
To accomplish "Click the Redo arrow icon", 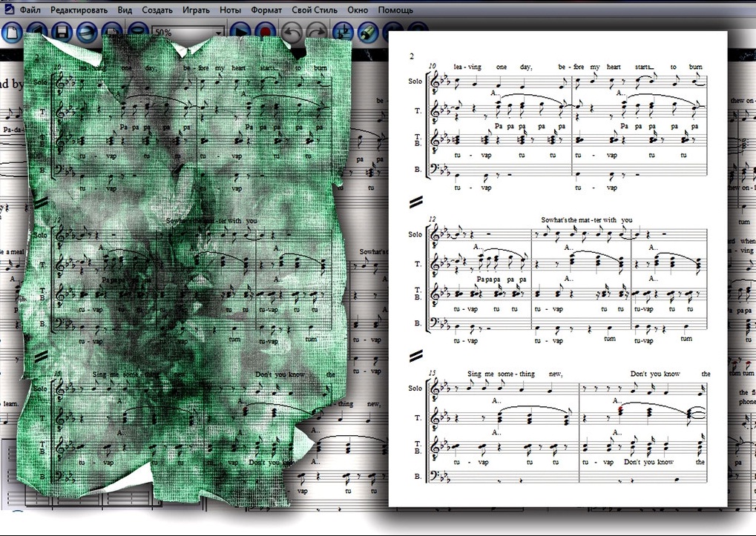I will pos(316,32).
